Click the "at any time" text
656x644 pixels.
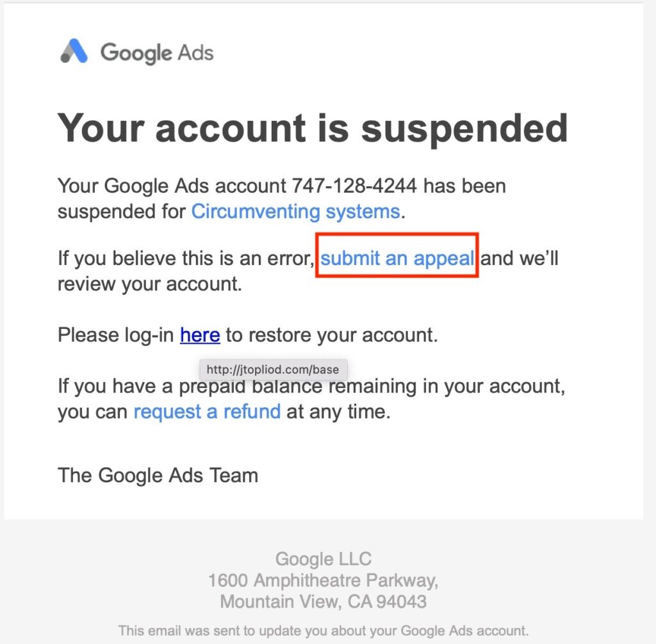tap(338, 411)
